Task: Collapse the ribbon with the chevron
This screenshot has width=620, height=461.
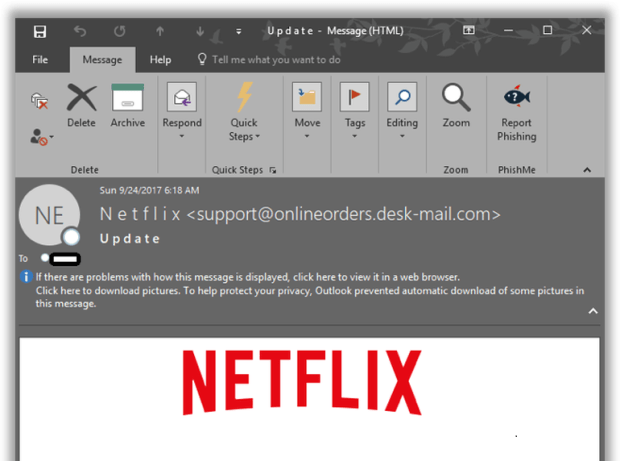Action: pos(587,170)
